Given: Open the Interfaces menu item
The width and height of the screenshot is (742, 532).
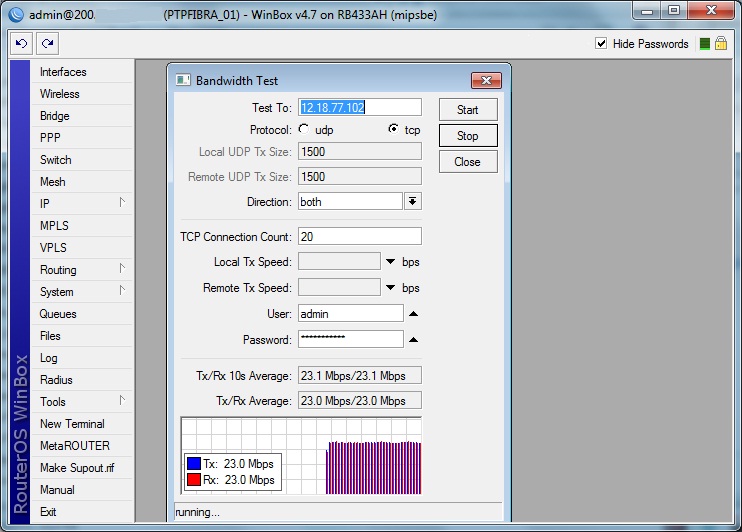Looking at the screenshot, I should point(81,72).
